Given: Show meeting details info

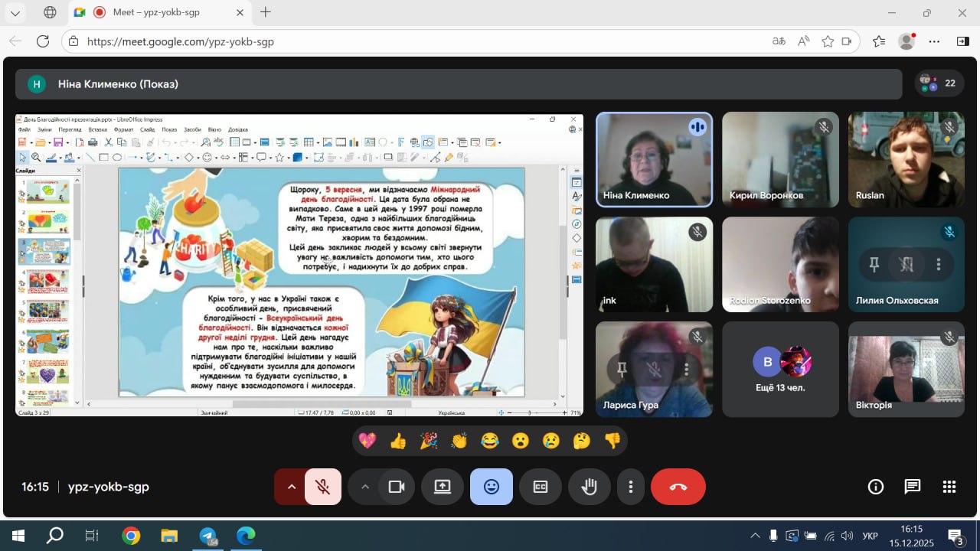Looking at the screenshot, I should pyautogui.click(x=875, y=487).
